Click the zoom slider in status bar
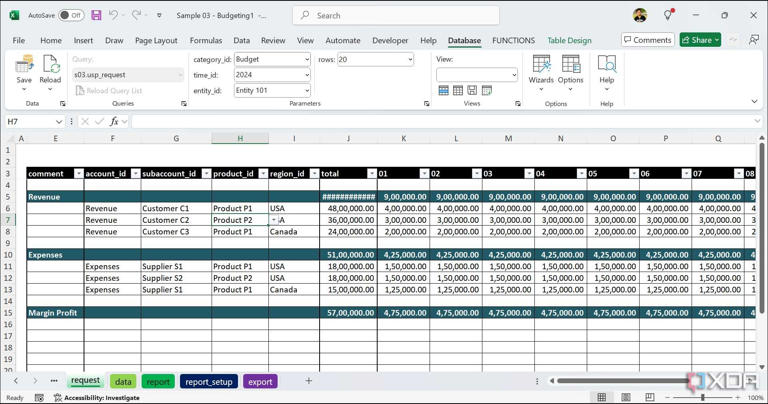Viewport: 768px width, 404px height. [x=701, y=397]
